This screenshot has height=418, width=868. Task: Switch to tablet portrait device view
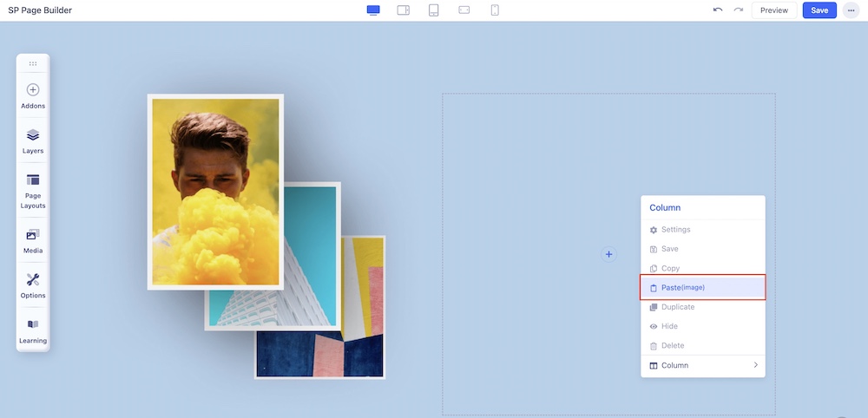click(434, 10)
